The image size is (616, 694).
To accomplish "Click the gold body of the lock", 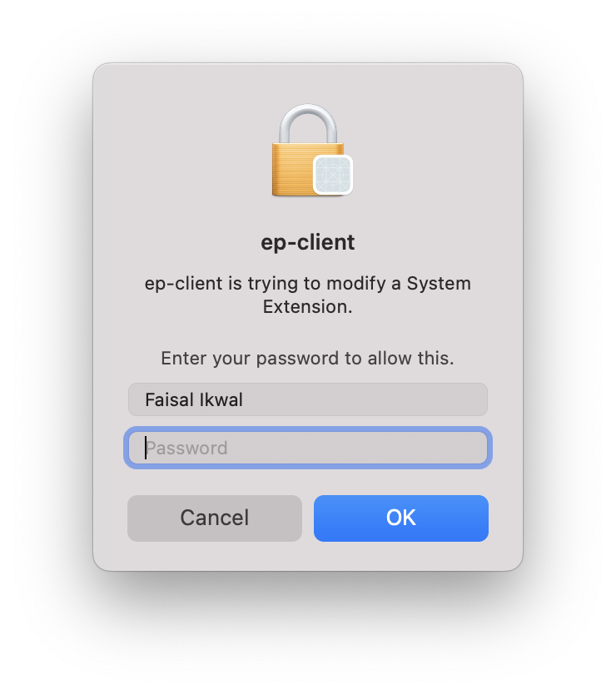I will click(292, 169).
